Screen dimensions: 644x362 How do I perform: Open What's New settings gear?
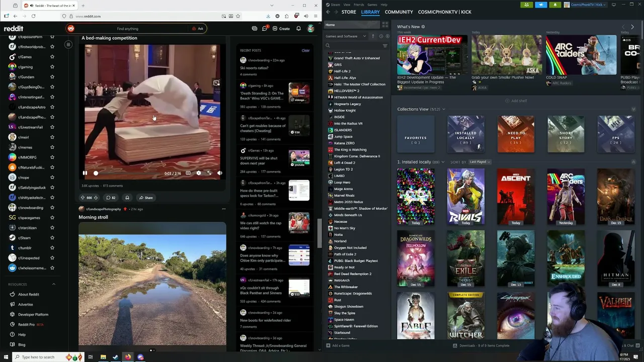pos(423,27)
